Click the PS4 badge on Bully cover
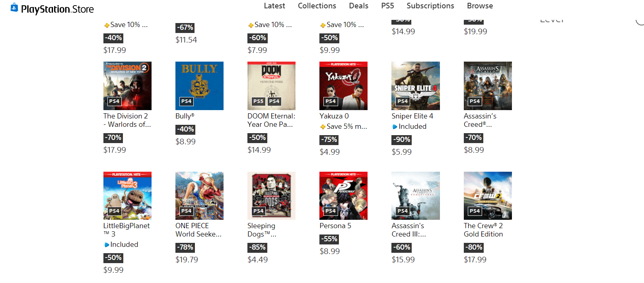 (187, 101)
